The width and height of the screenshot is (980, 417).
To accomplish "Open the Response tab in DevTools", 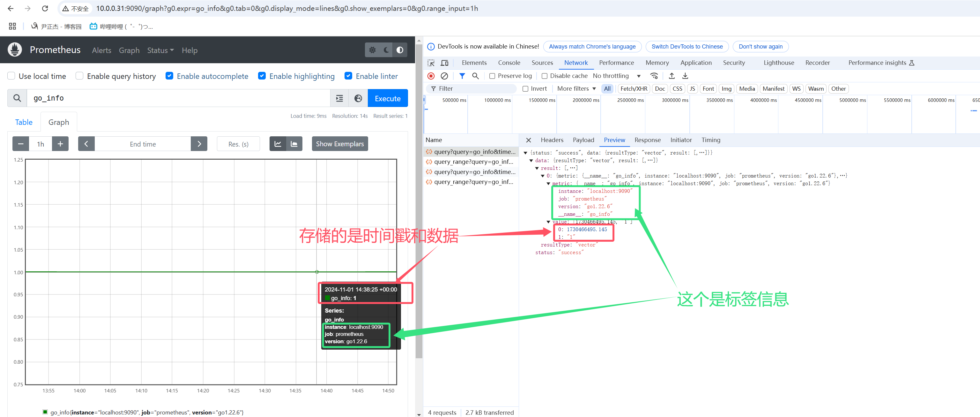I will pyautogui.click(x=647, y=140).
